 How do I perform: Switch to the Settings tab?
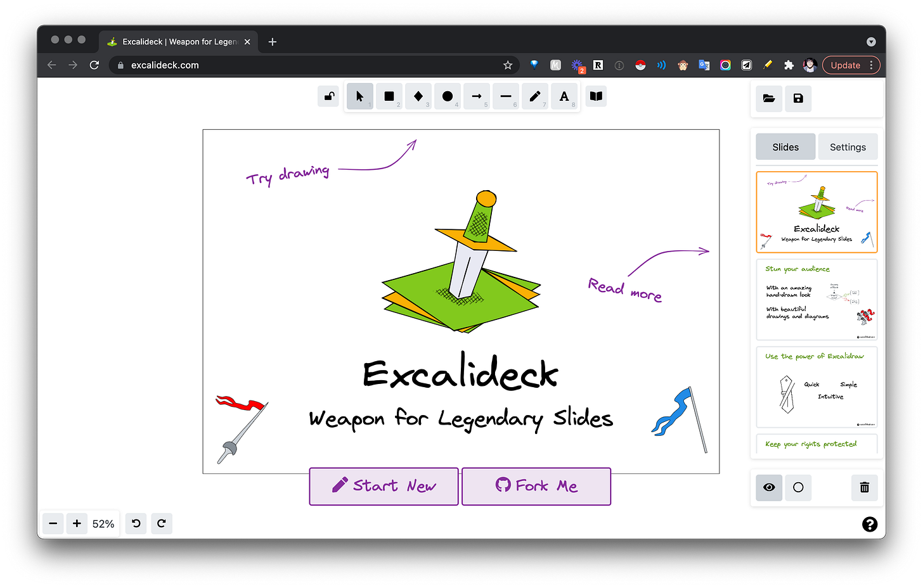click(x=848, y=147)
